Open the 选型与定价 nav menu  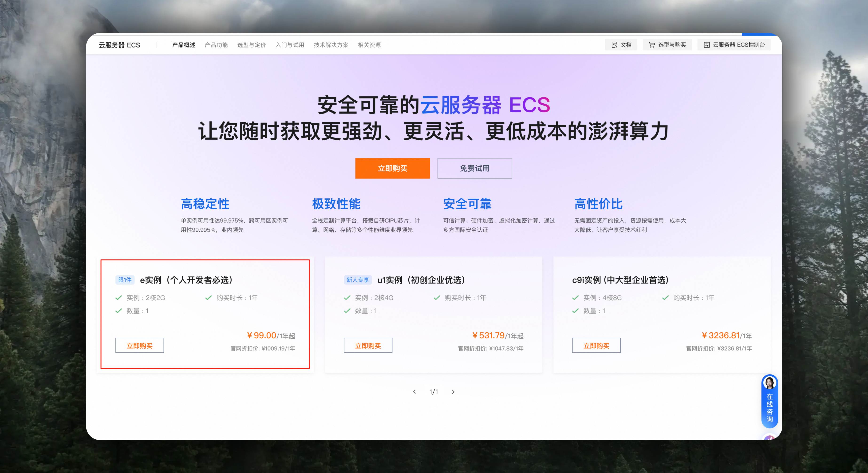pyautogui.click(x=251, y=45)
